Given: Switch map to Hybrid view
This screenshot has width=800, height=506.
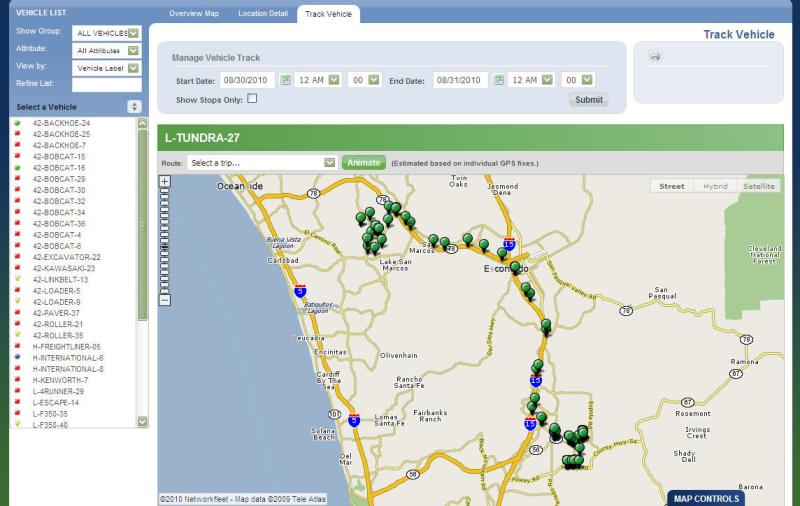Looking at the screenshot, I should tap(715, 186).
